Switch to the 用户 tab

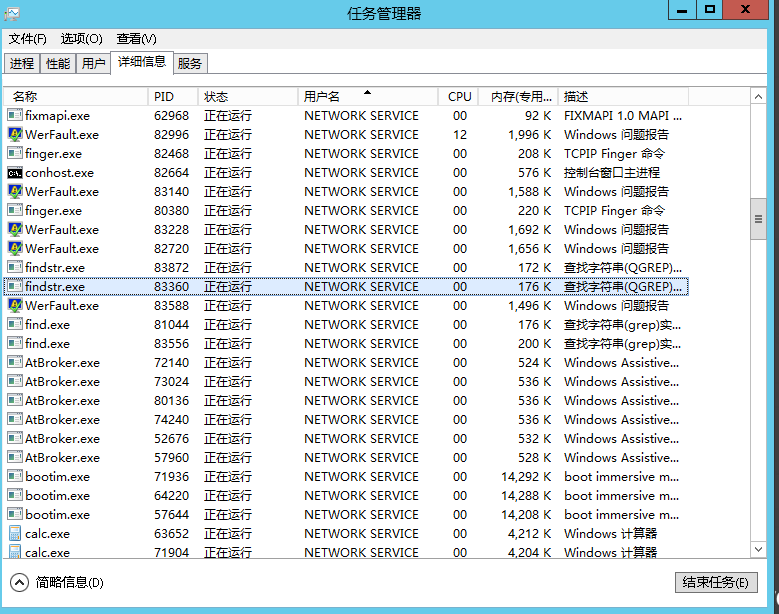(93, 64)
